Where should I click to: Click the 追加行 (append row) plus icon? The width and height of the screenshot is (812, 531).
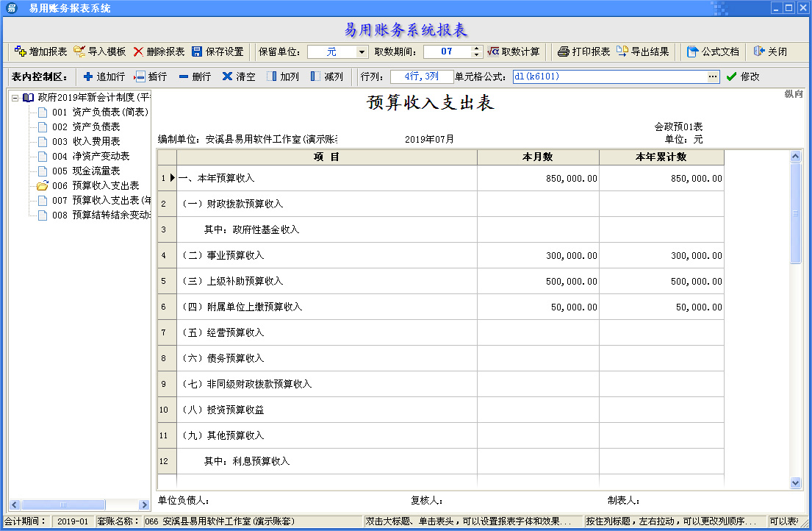click(88, 76)
